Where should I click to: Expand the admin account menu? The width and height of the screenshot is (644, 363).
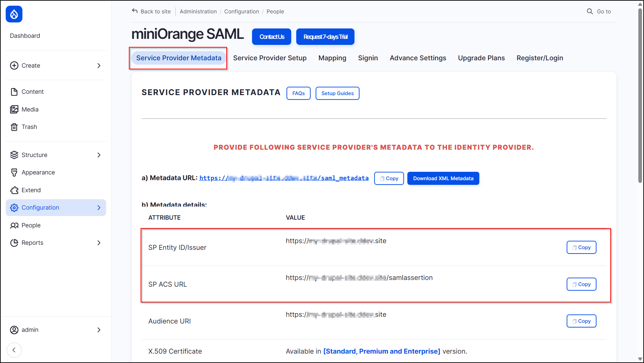point(99,330)
